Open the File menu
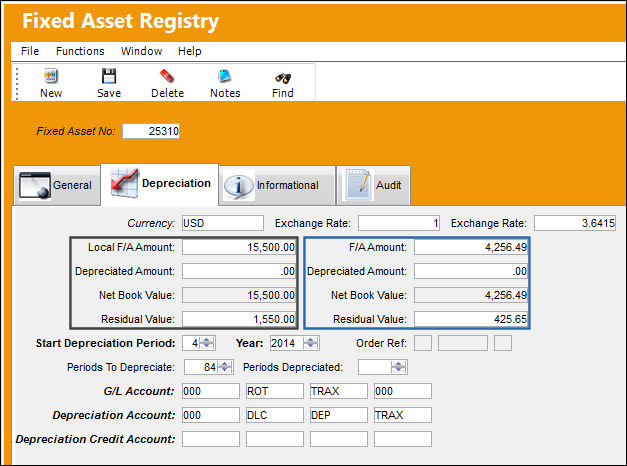 30,51
